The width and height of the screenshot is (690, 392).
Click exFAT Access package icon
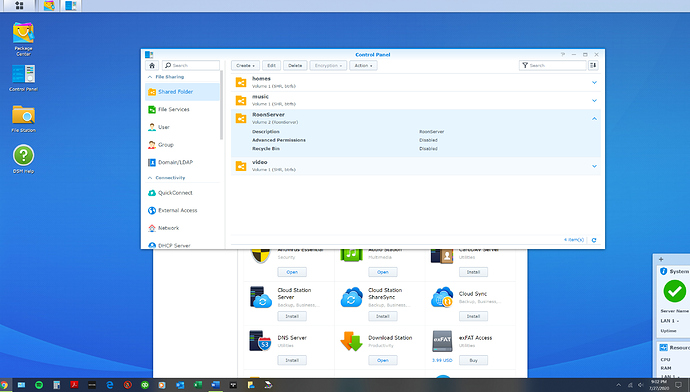(x=442, y=341)
